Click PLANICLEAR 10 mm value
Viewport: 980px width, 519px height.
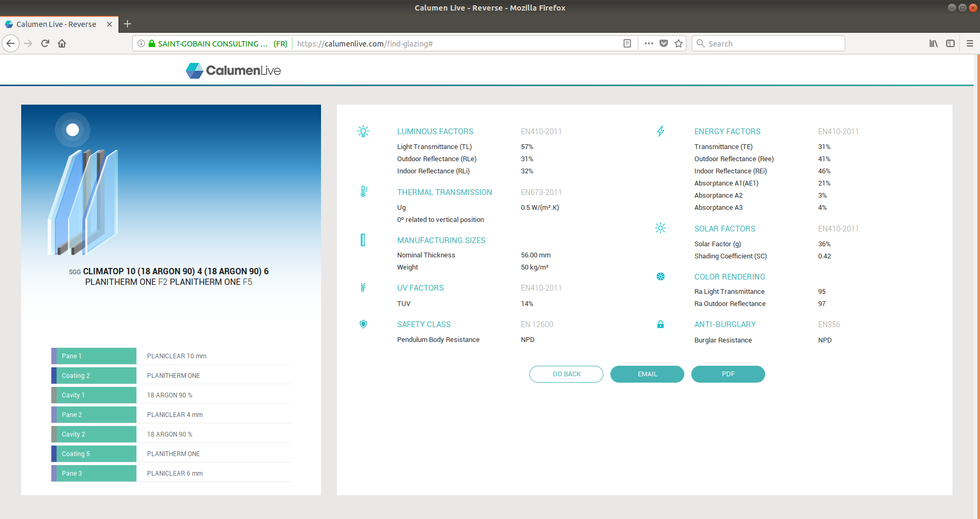pos(177,356)
